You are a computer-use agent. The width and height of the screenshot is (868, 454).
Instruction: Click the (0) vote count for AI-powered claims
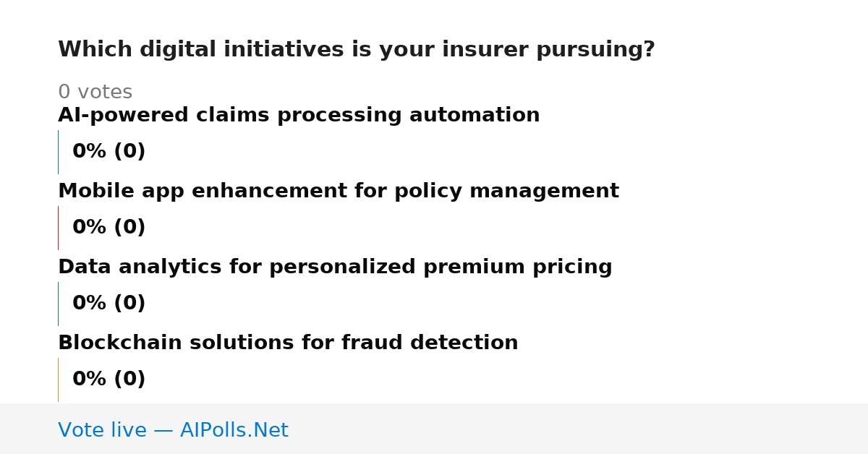[129, 152]
